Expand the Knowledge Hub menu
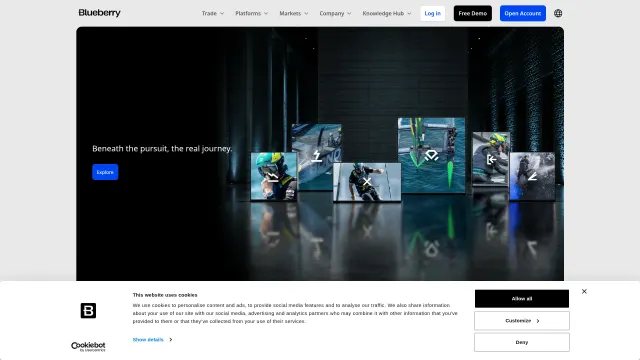 [x=387, y=13]
